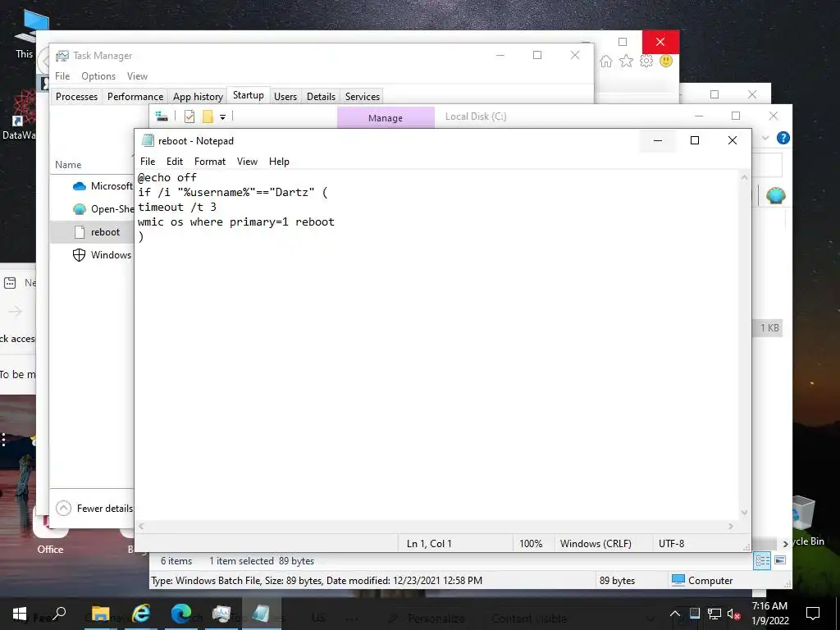This screenshot has height=630, width=840.
Task: Launch Internet Explorer from taskbar
Action: (x=140, y=614)
